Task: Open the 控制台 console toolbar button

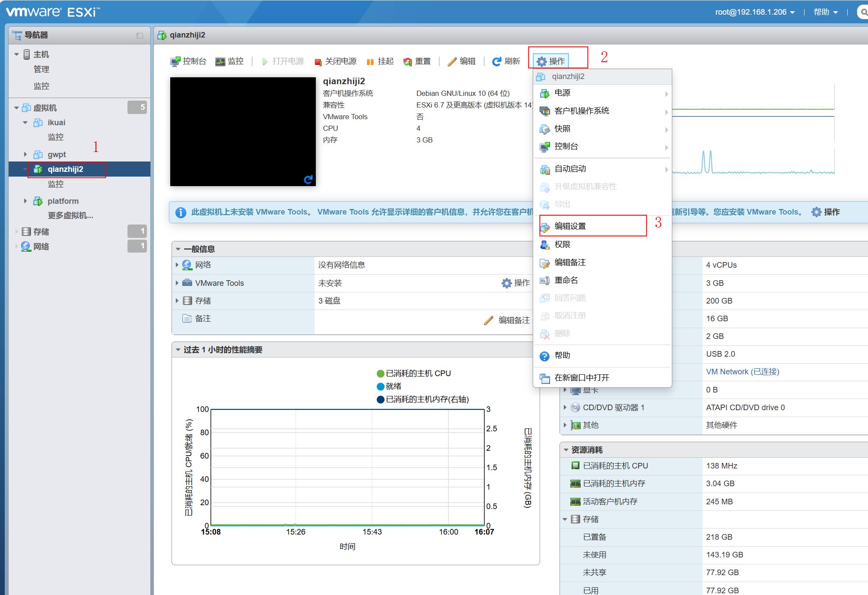Action: pyautogui.click(x=188, y=61)
